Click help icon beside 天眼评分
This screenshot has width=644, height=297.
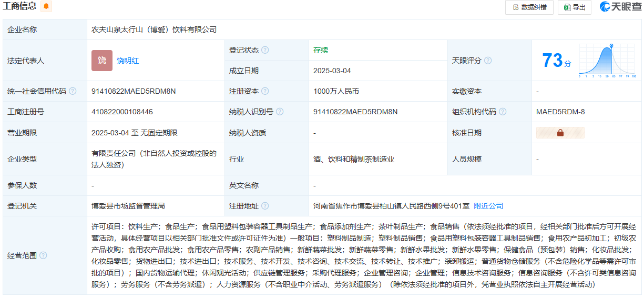pyautogui.click(x=488, y=61)
